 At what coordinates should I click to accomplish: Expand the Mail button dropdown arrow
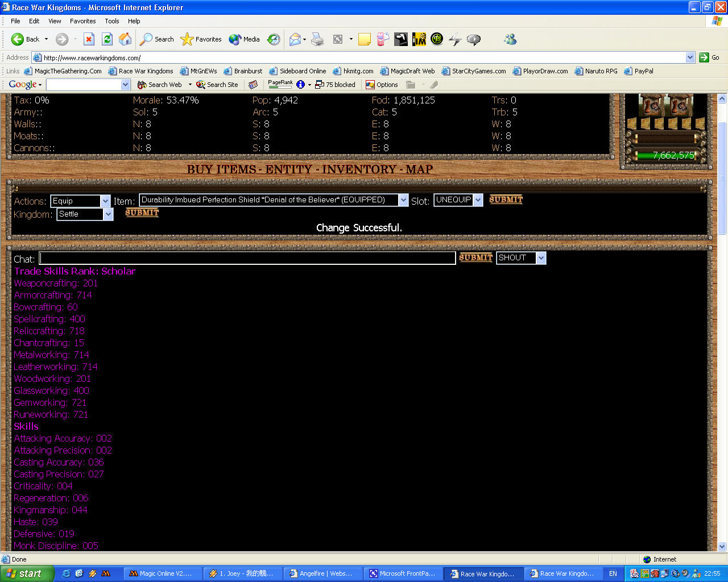(305, 39)
